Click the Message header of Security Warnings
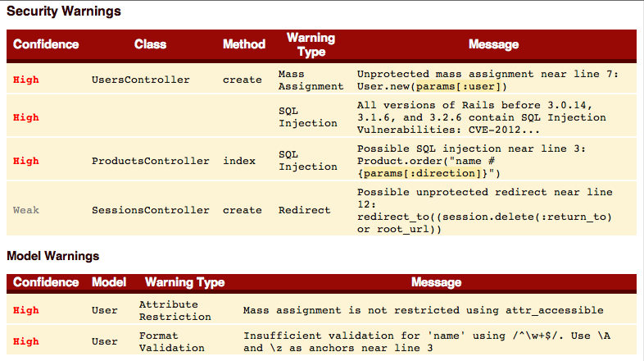This screenshot has height=361, width=644. pyautogui.click(x=494, y=44)
